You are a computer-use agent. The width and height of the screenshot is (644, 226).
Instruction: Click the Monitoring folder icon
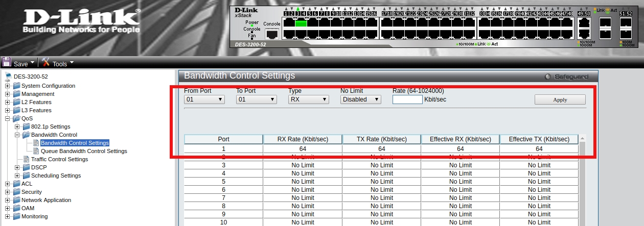16,216
